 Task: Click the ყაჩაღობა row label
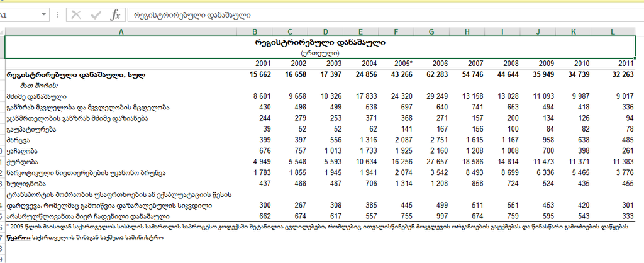pos(22,151)
